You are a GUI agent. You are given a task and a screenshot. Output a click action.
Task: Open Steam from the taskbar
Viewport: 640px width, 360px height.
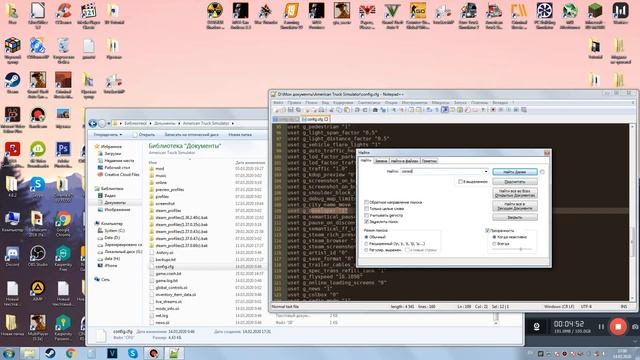pyautogui.click(x=50, y=353)
